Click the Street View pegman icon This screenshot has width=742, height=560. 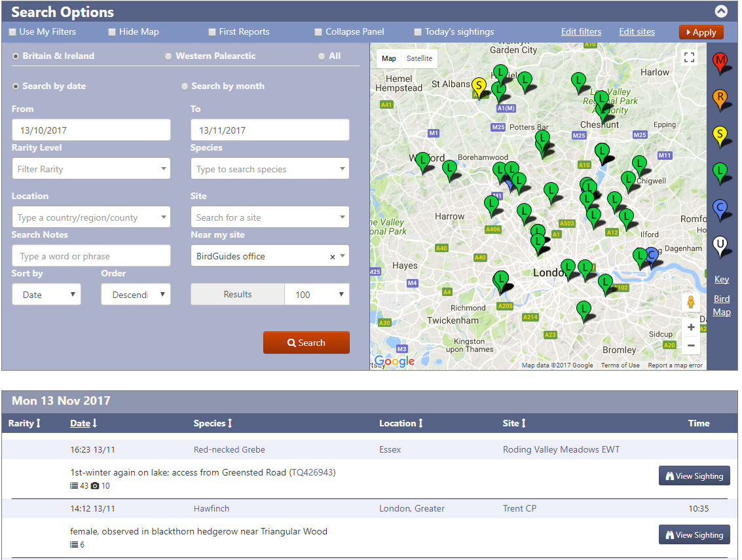(691, 302)
